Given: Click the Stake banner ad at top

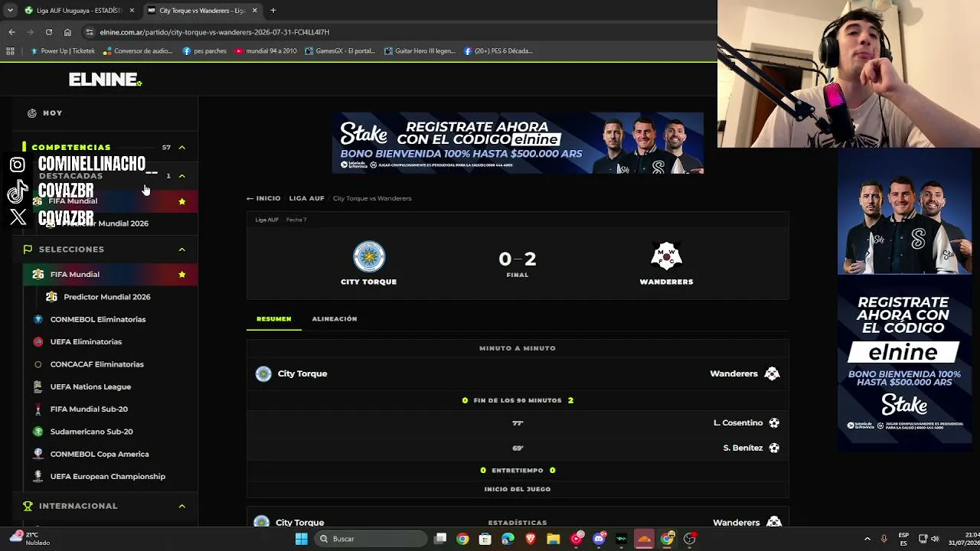Looking at the screenshot, I should tap(518, 143).
